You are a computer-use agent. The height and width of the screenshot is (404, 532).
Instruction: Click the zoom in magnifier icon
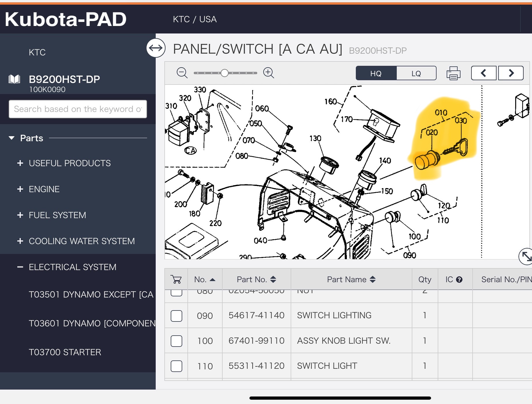coord(268,73)
